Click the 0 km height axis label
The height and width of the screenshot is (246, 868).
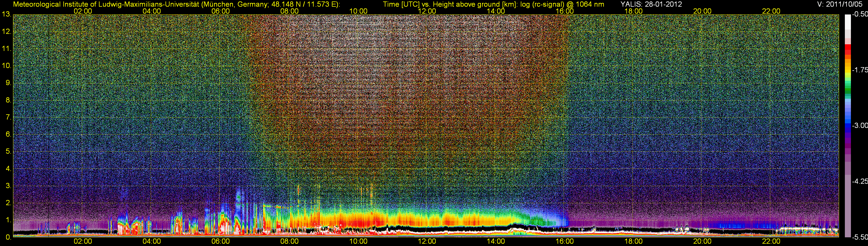pyautogui.click(x=8, y=237)
